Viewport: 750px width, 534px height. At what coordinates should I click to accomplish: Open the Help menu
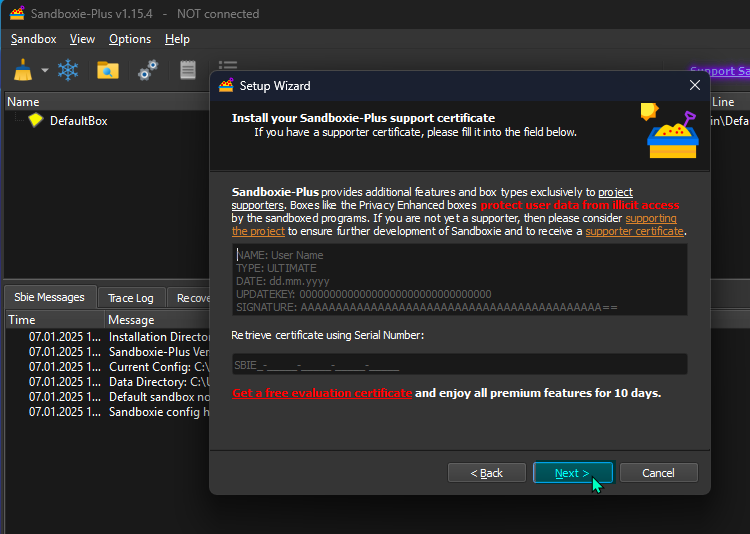pyautogui.click(x=177, y=39)
